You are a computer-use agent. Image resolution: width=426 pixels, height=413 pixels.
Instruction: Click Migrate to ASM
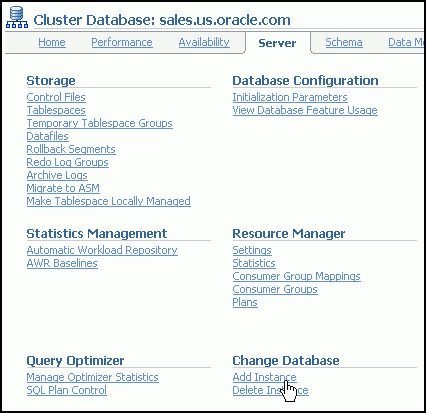(63, 188)
